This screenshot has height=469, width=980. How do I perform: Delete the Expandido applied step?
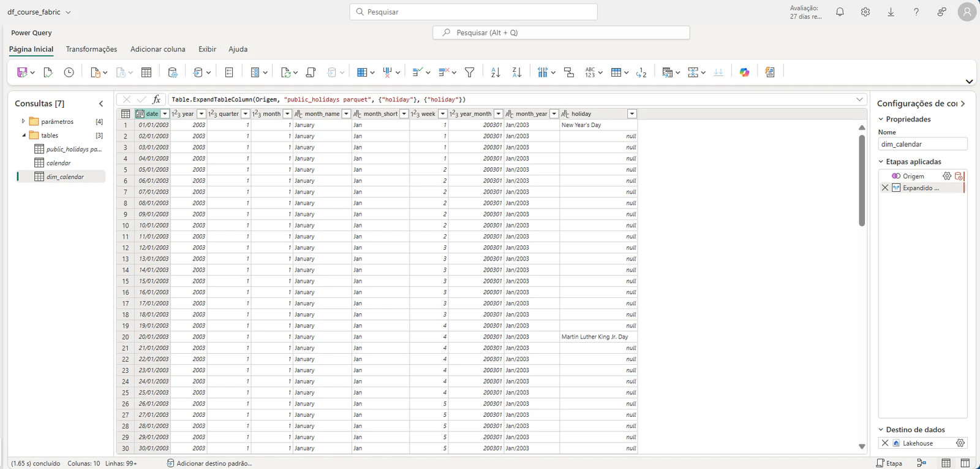point(885,188)
